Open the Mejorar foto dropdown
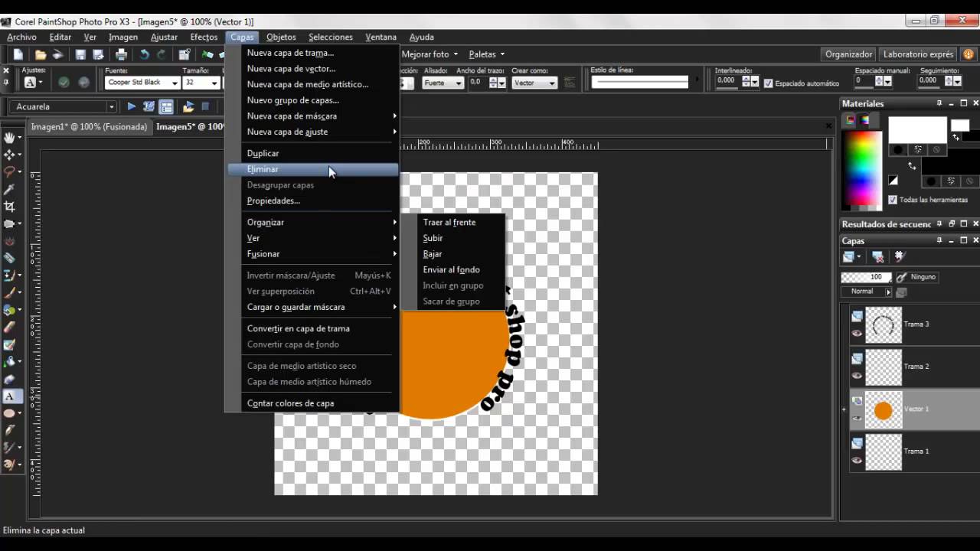 tap(430, 54)
